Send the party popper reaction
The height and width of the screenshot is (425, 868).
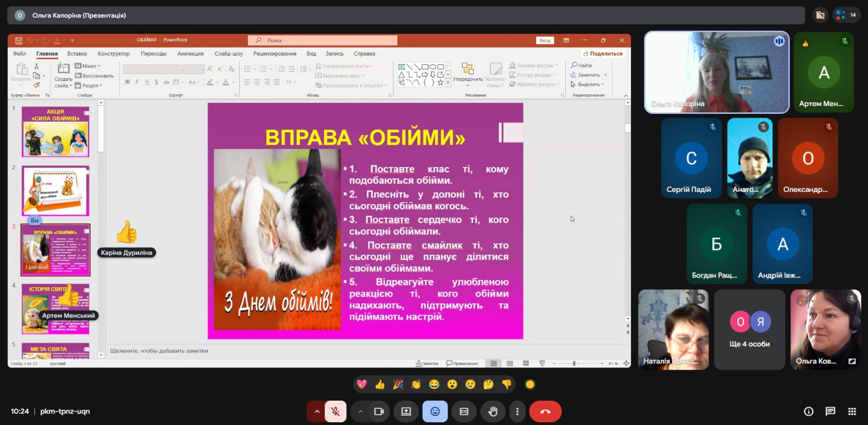click(x=398, y=384)
